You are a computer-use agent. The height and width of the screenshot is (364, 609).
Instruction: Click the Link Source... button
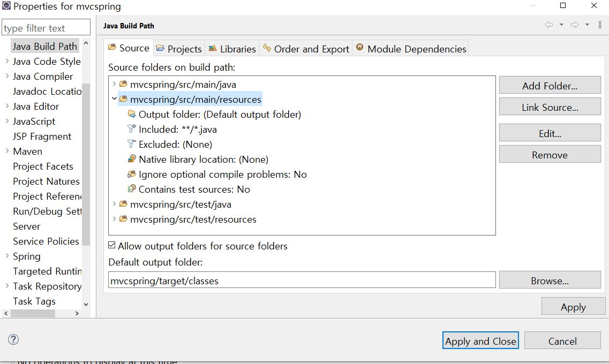click(x=550, y=107)
